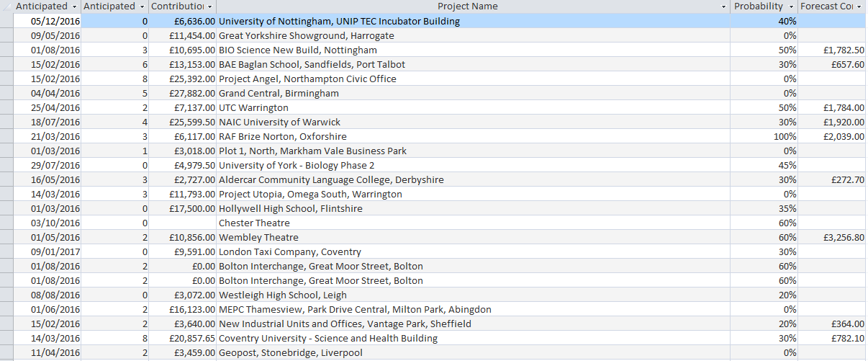Image resolution: width=868 pixels, height=361 pixels.
Task: Open the dropdown arrow of the Anticipated dates column
Action: [75, 6]
